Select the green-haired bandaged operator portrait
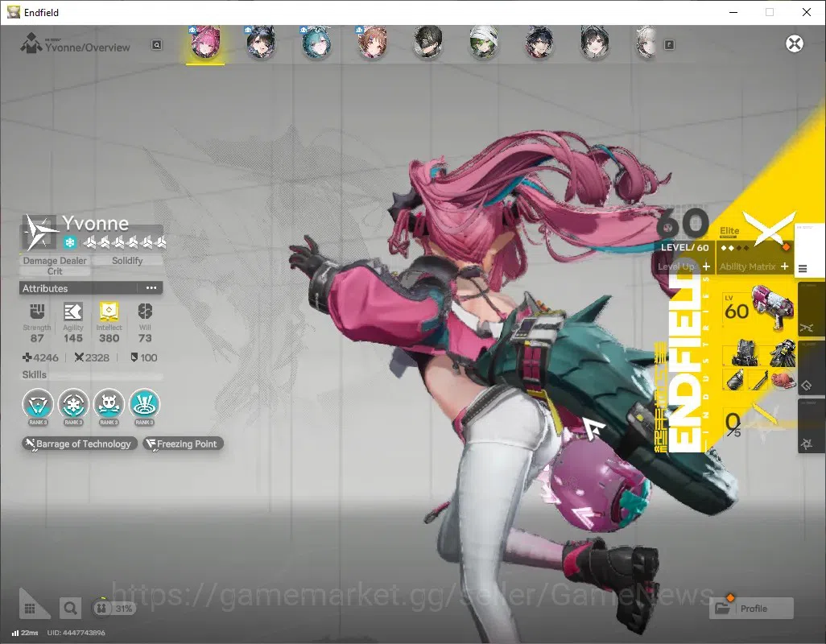826x644 pixels. pos(484,43)
